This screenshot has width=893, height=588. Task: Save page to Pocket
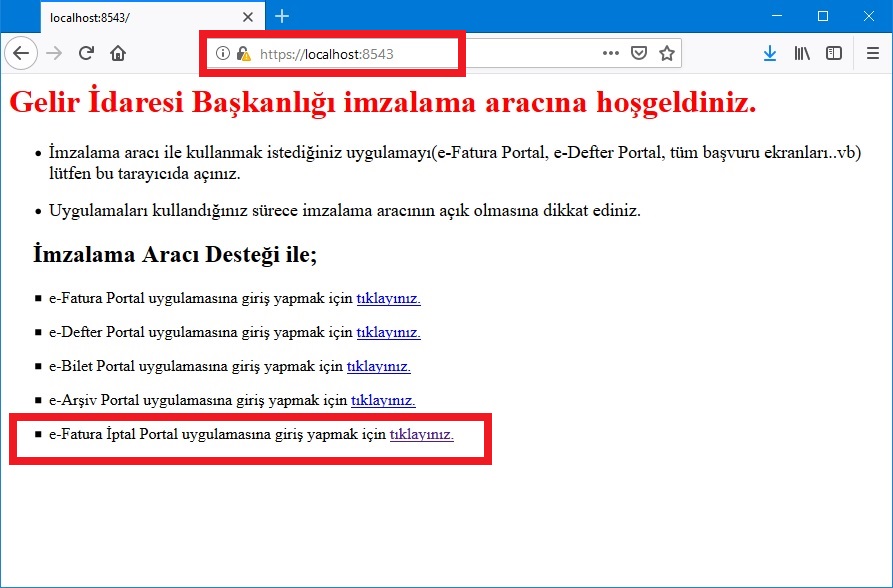click(639, 54)
